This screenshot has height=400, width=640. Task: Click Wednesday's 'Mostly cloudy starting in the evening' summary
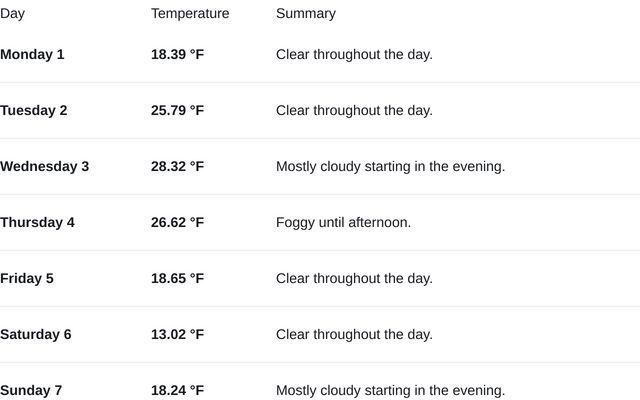tap(390, 166)
